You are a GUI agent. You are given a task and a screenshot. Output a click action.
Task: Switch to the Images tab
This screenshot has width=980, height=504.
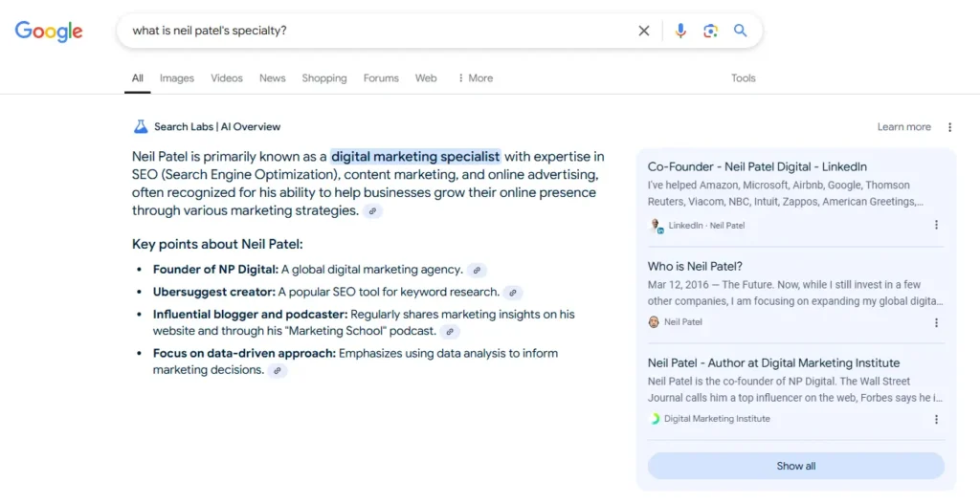[x=177, y=78]
